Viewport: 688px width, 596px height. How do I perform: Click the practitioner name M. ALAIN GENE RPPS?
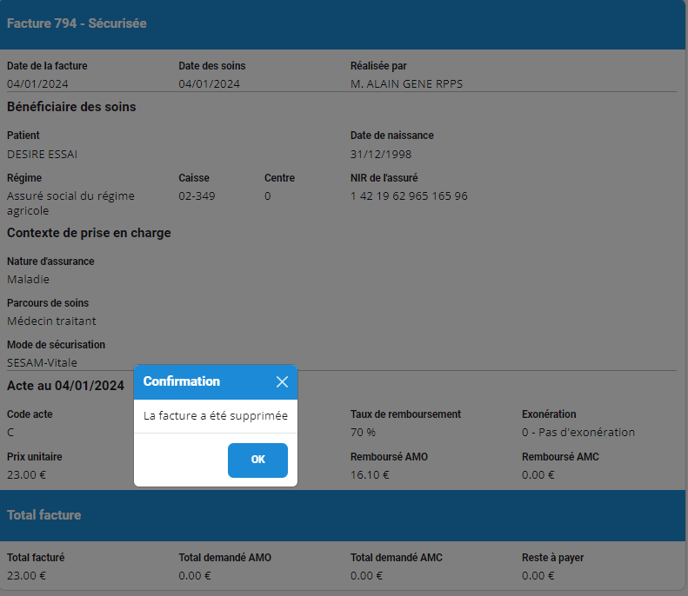pyautogui.click(x=406, y=84)
